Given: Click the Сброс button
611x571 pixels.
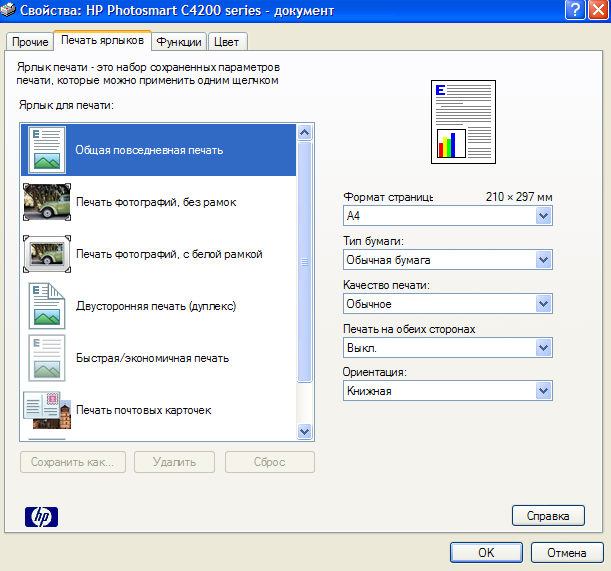Looking at the screenshot, I should (x=270, y=462).
